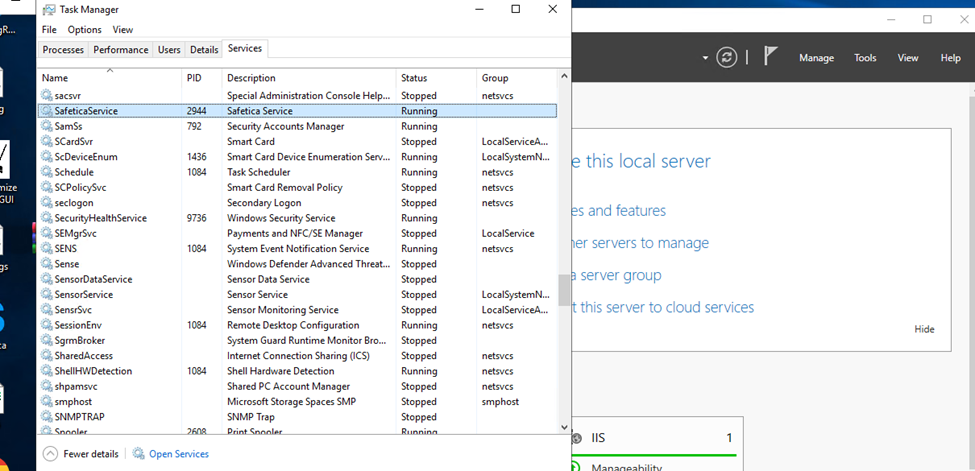Click the gear icon beside SNMPTRAP
This screenshot has height=471, width=975.
[47, 417]
